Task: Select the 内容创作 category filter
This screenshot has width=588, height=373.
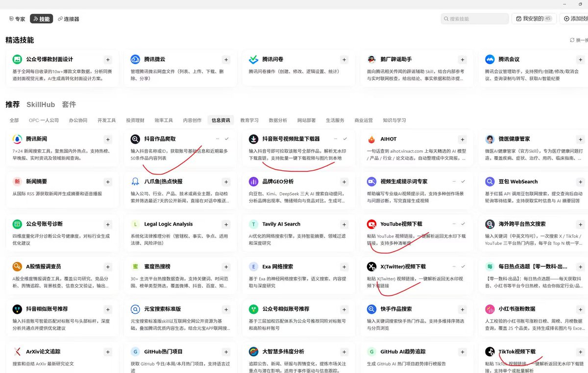Action: pyautogui.click(x=192, y=120)
